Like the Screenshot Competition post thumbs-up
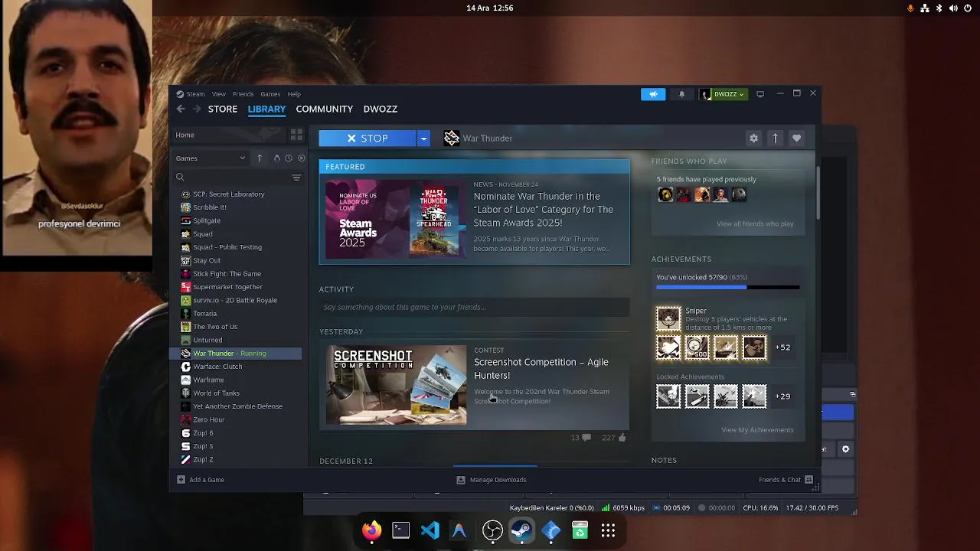This screenshot has height=551, width=980. point(622,438)
